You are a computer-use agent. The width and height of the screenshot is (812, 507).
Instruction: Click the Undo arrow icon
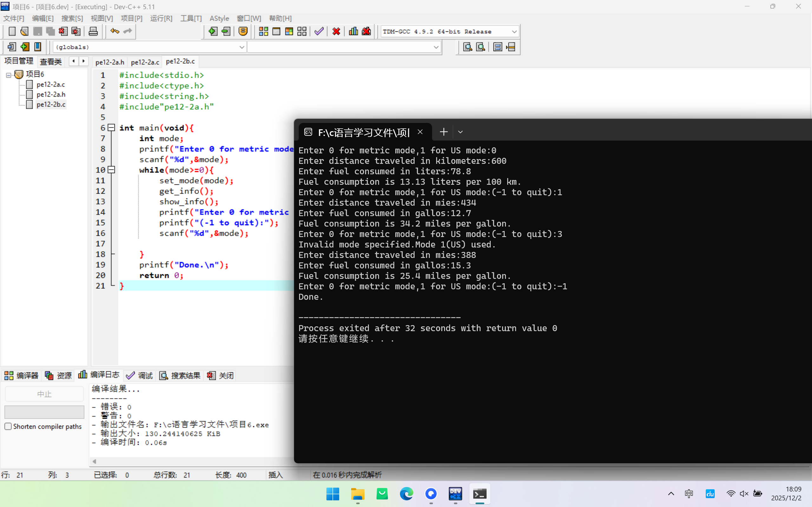click(115, 31)
